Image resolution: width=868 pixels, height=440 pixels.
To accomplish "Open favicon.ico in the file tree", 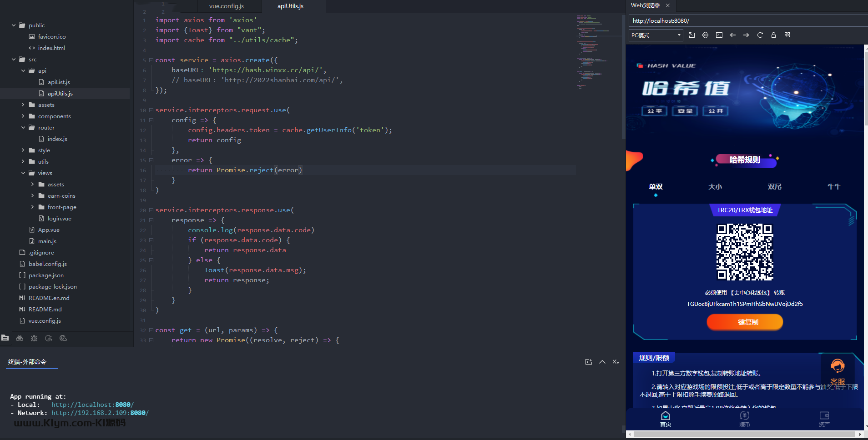I will 52,37.
